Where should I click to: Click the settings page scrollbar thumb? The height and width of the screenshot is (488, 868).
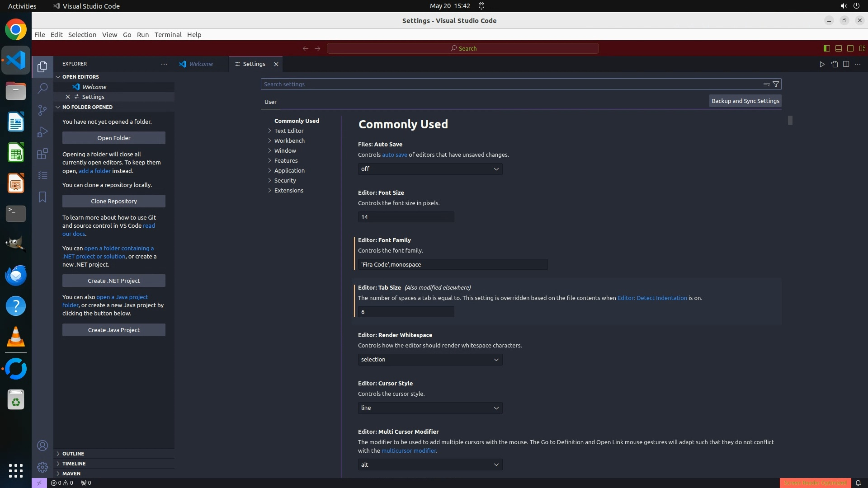pos(790,120)
